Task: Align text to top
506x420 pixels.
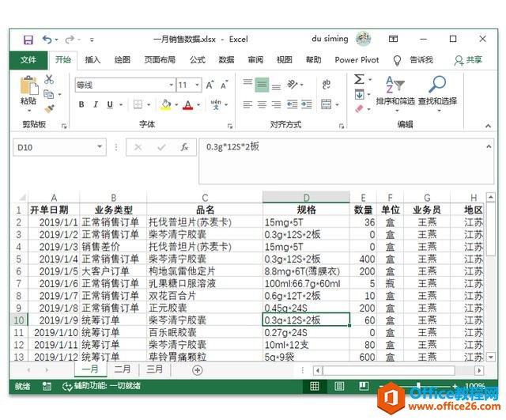Action: pyautogui.click(x=247, y=82)
